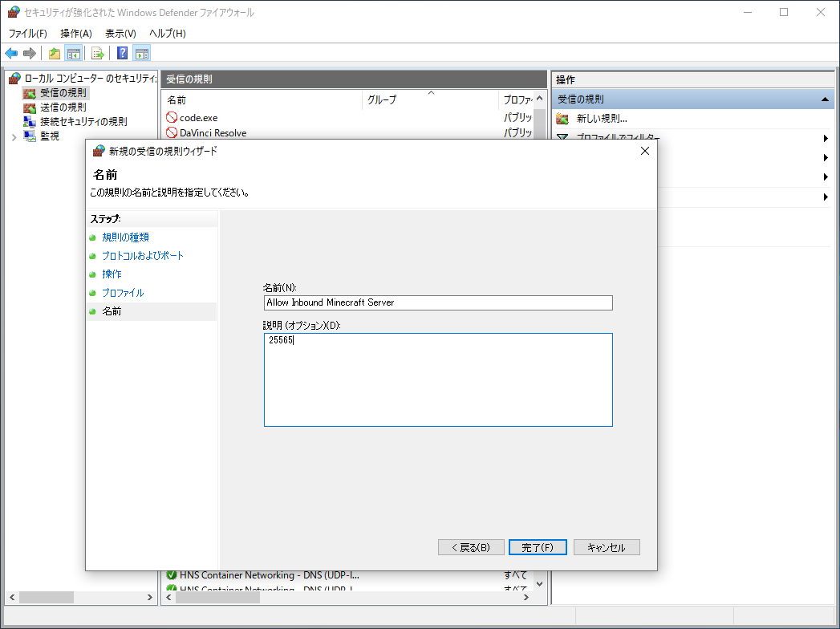
Task: Click the Back arrow toolbar icon
Action: point(11,54)
